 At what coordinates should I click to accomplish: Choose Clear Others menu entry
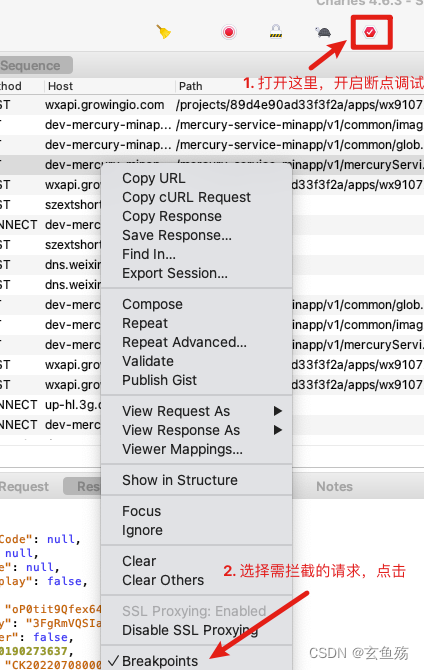coord(197,580)
